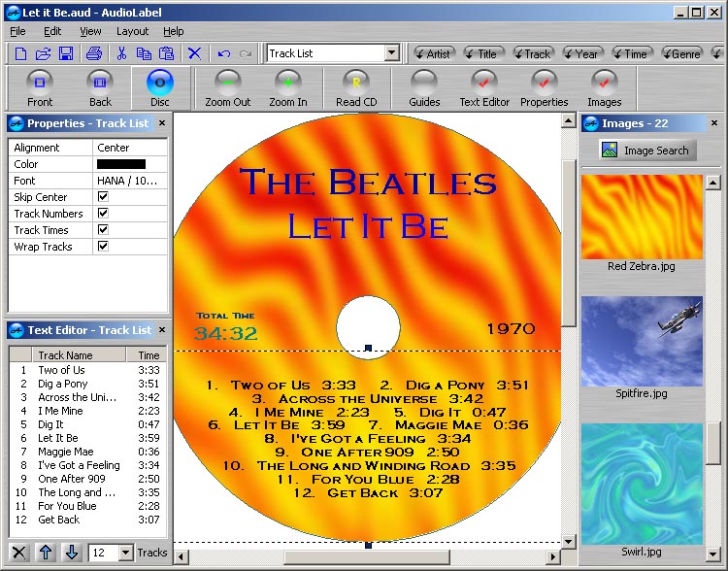The width and height of the screenshot is (728, 571).
Task: Read CD track info
Action: pyautogui.click(x=356, y=88)
